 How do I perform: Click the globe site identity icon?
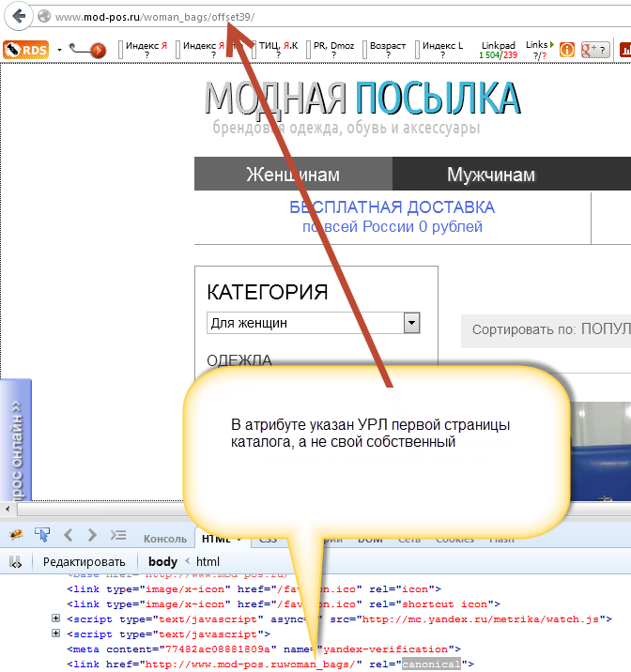pos(44,16)
